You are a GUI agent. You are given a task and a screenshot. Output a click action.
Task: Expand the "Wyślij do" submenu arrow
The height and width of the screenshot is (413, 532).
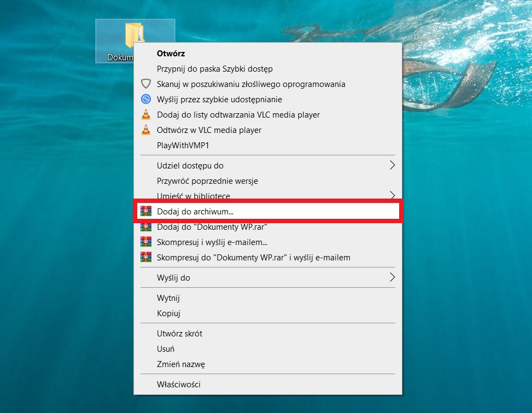tap(393, 277)
